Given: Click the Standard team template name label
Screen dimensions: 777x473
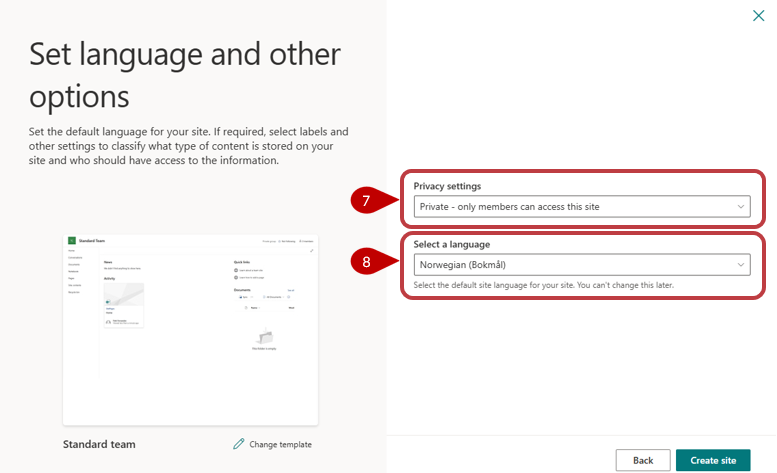Looking at the screenshot, I should tap(99, 444).
